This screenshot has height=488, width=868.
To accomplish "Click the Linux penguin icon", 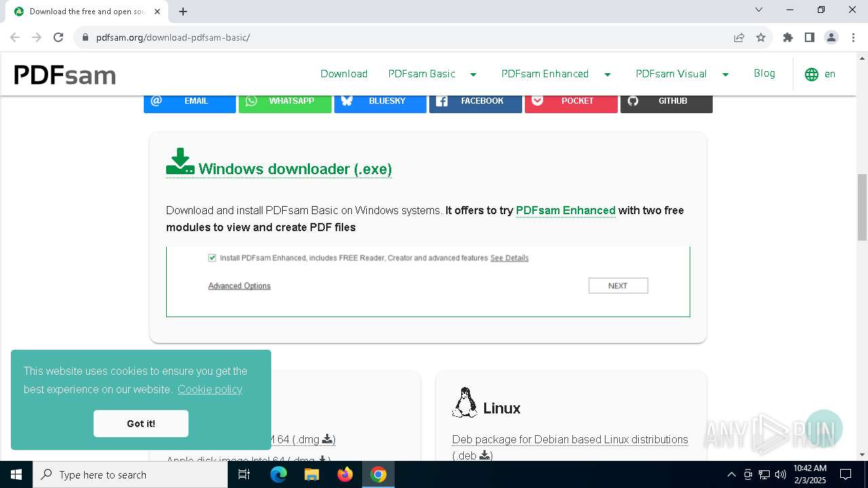I will point(465,403).
